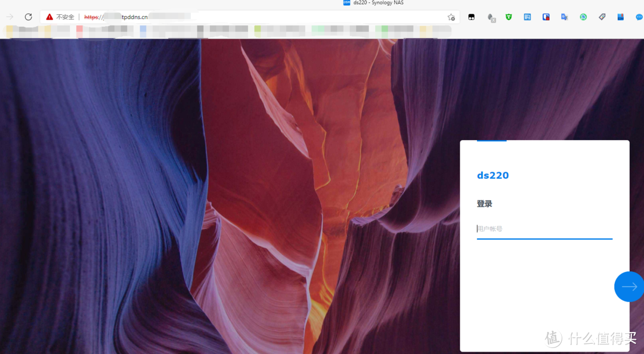
Task: Click the browser reload button
Action: tap(28, 17)
